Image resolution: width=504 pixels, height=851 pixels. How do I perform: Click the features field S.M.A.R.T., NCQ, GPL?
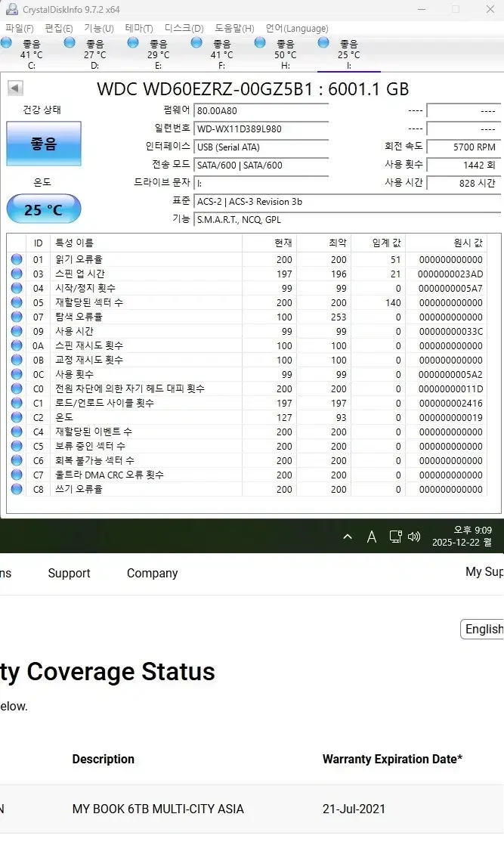pyautogui.click(x=348, y=220)
